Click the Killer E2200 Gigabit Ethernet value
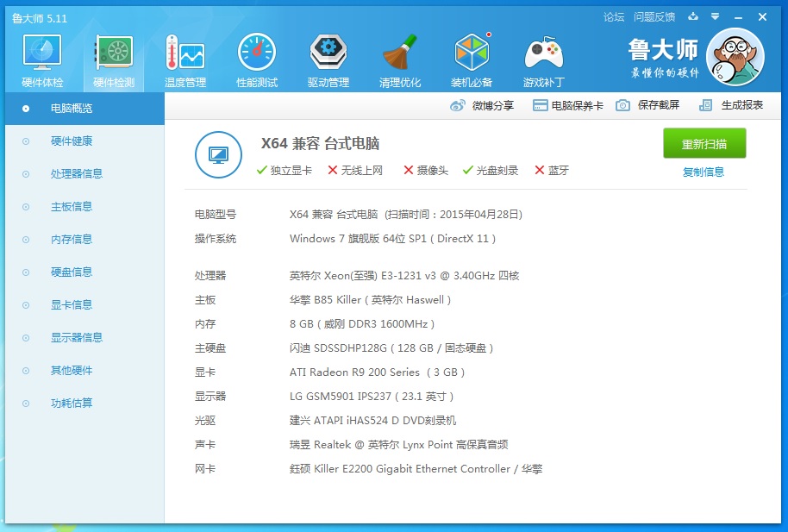Image resolution: width=788 pixels, height=532 pixels. [x=416, y=469]
